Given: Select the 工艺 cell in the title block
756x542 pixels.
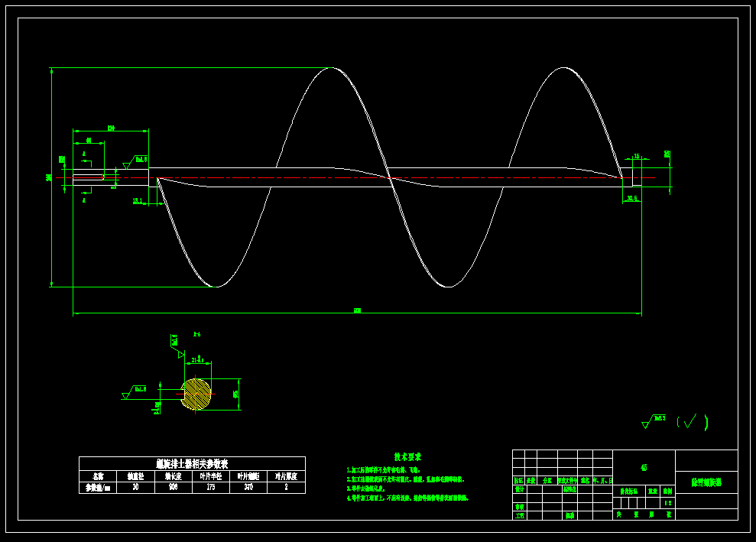Looking at the screenshot, I should [519, 515].
